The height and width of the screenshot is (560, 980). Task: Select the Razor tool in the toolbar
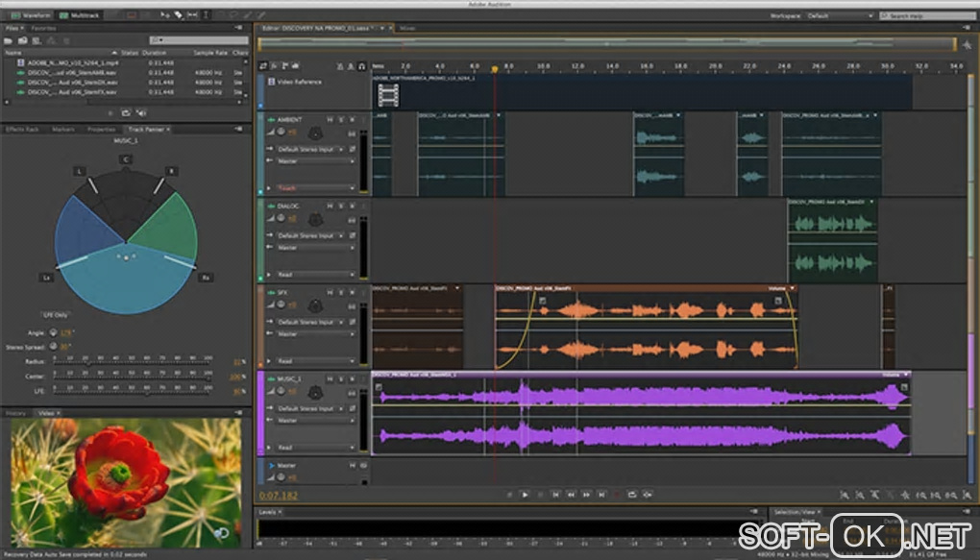179,16
